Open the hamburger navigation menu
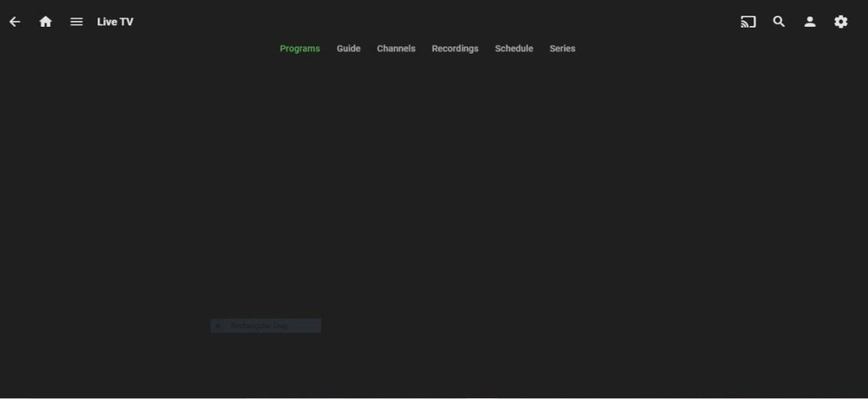Screen dimensions: 868x399 tap(76, 22)
